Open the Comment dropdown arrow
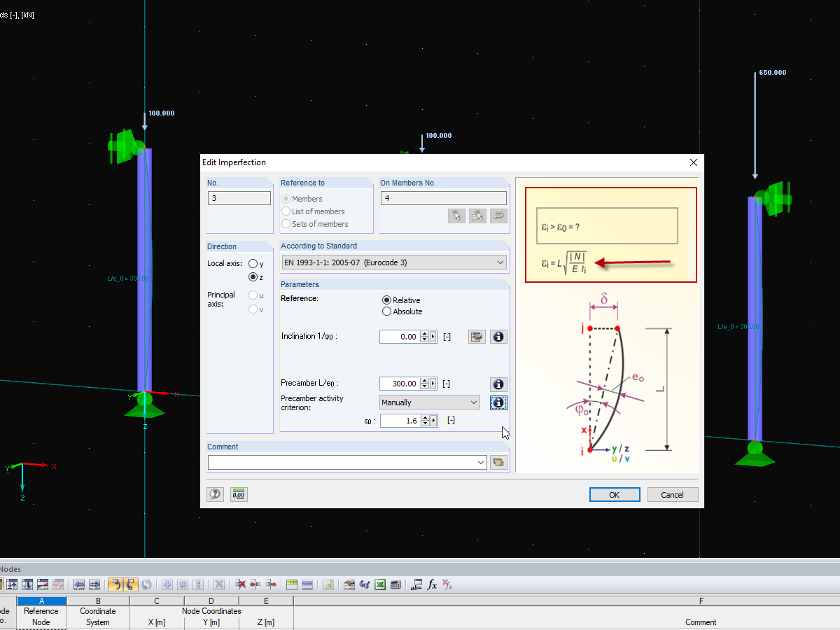 (479, 462)
